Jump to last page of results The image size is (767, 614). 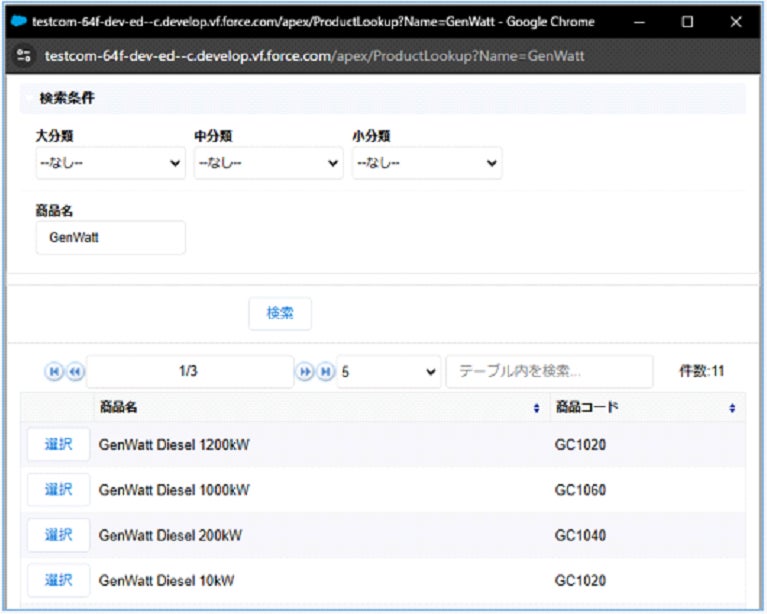click(x=326, y=372)
